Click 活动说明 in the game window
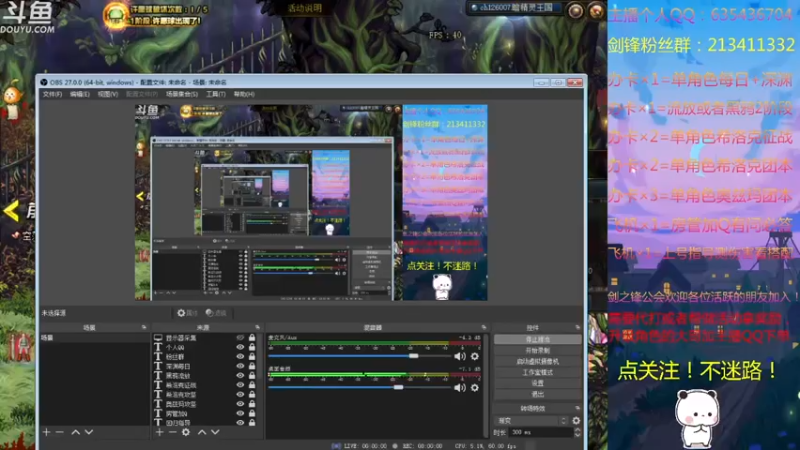Image resolution: width=800 pixels, height=450 pixels. coord(305,8)
